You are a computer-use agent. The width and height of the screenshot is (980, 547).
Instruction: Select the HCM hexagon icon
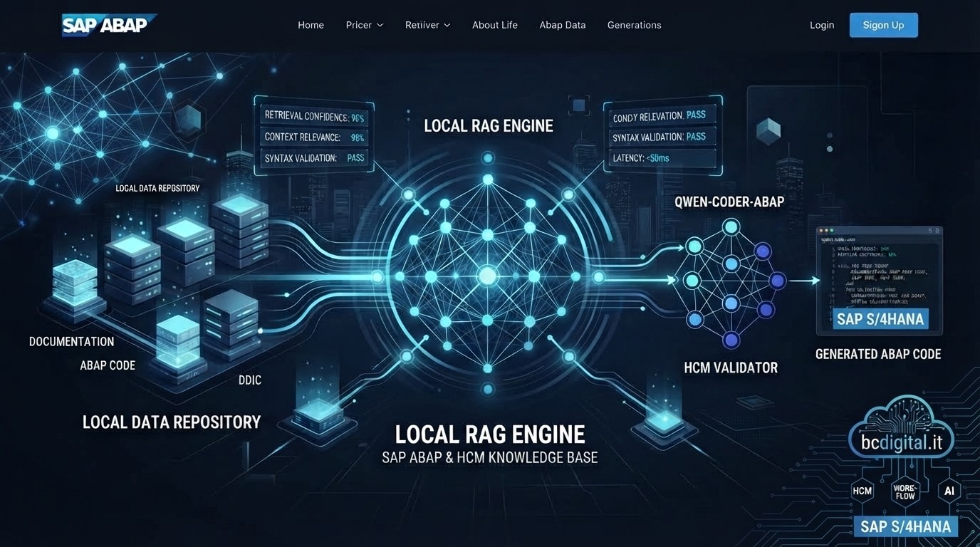(x=862, y=491)
